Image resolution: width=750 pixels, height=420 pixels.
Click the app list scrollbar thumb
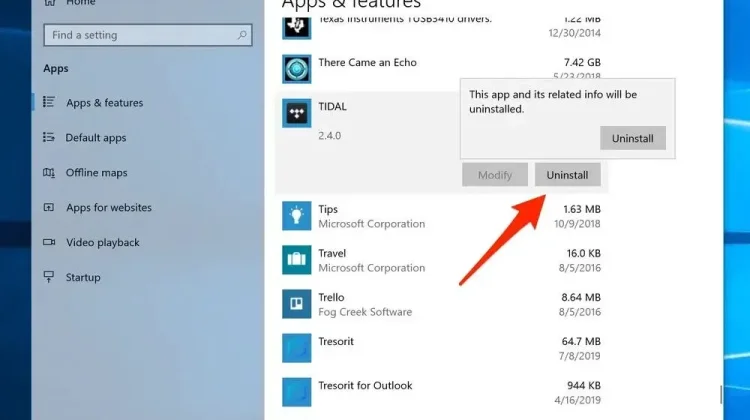tap(721, 395)
